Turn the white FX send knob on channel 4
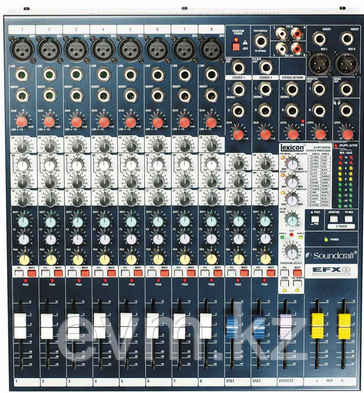The width and height of the screenshot is (364, 393). point(105,239)
